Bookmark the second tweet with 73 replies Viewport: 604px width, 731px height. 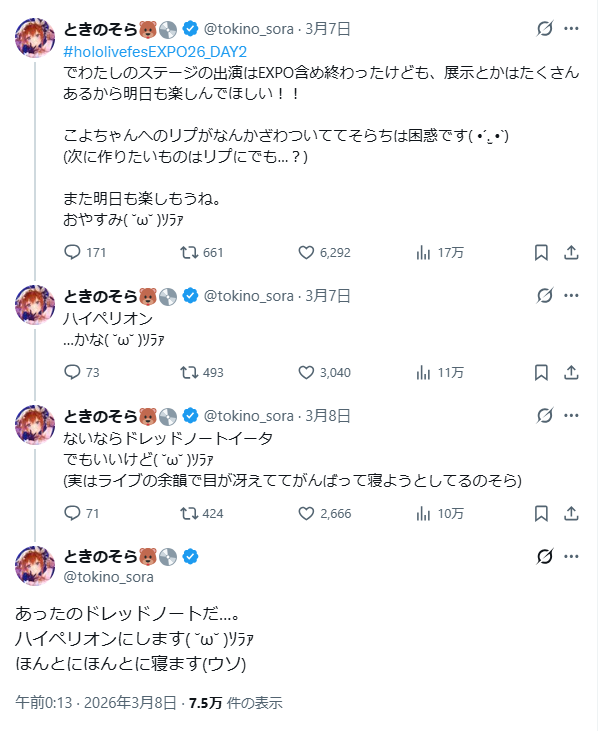pos(541,373)
